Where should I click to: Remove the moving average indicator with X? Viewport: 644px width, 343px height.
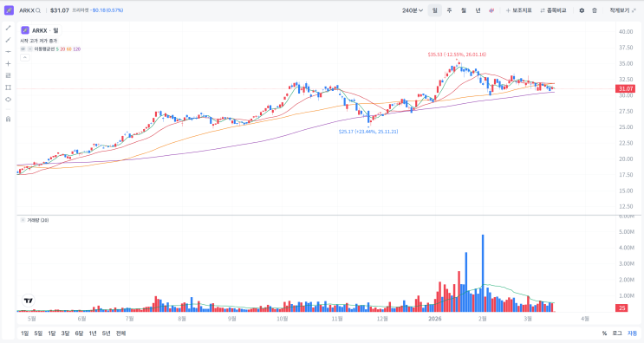click(30, 49)
